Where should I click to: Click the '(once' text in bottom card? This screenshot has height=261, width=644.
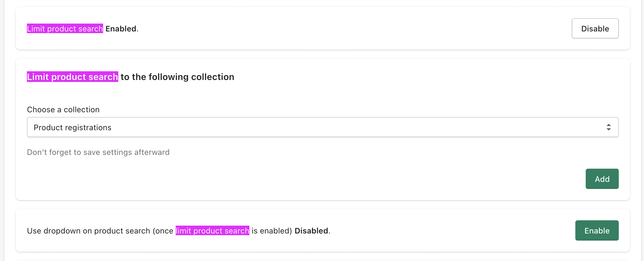[163, 231]
